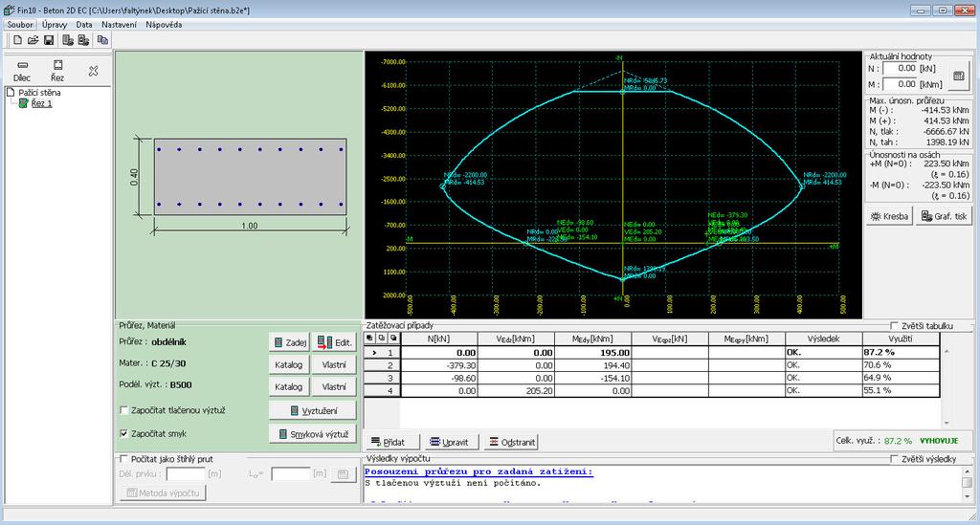The height and width of the screenshot is (525, 980).
Task: Select load case row 4 header
Action: tap(383, 391)
